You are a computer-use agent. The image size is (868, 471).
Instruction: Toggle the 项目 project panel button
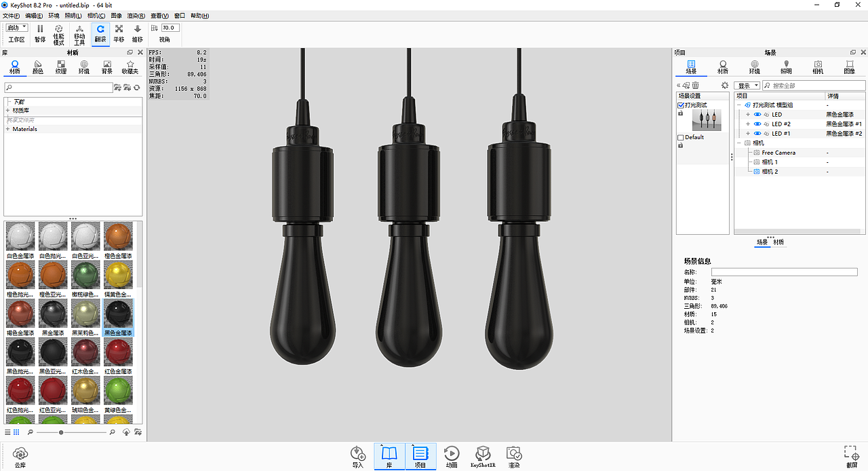(x=420, y=456)
